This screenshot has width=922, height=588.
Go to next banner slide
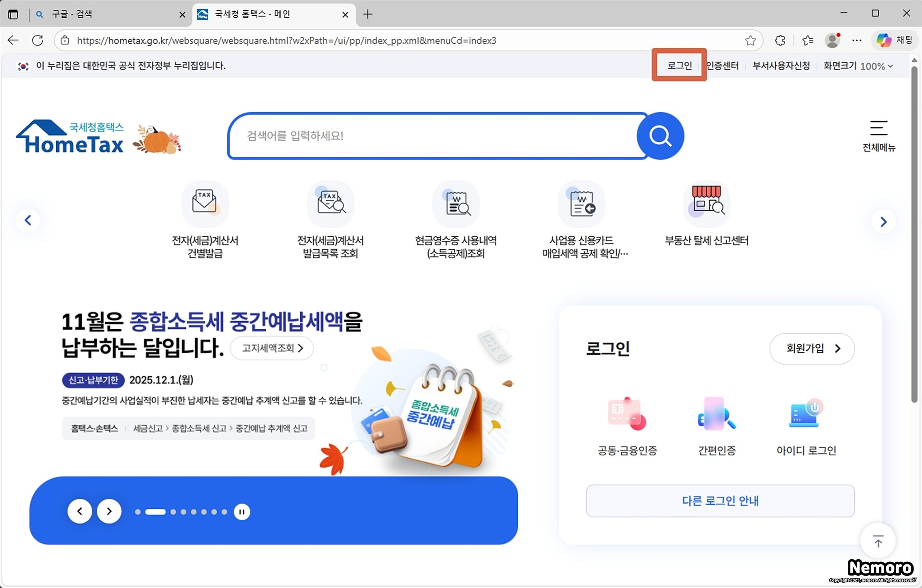click(109, 511)
